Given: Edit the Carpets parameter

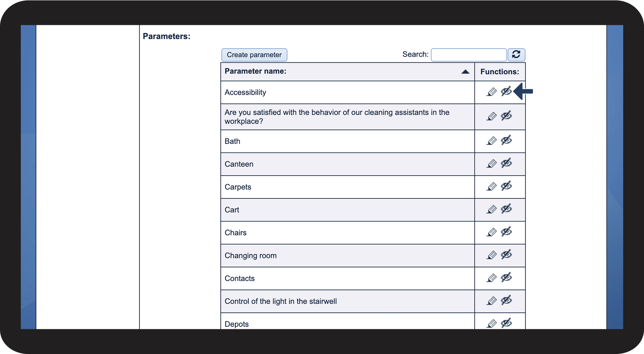Looking at the screenshot, I should click(x=491, y=187).
